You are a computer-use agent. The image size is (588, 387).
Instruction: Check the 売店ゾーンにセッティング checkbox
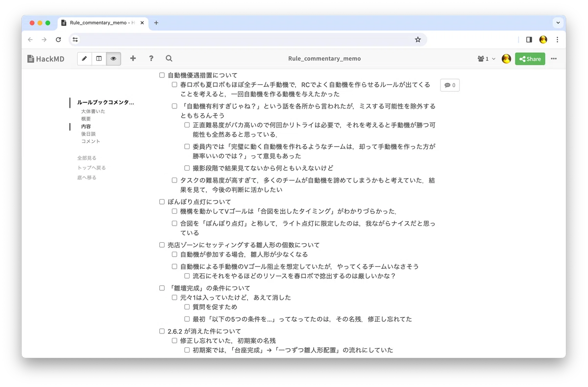(162, 245)
